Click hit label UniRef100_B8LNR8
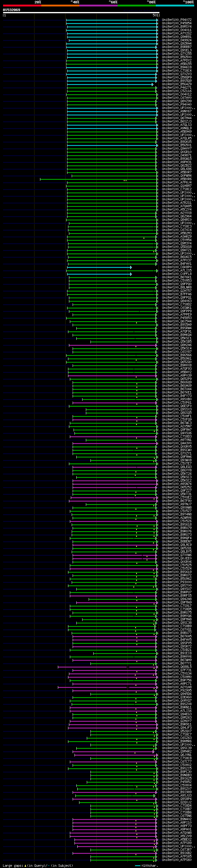The image size is (197, 868). 177,287
